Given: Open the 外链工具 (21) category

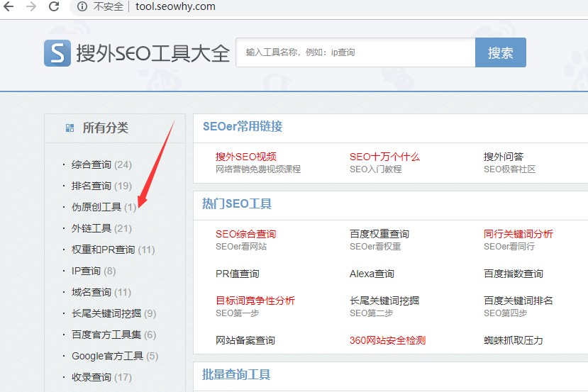Looking at the screenshot, I should point(101,228).
